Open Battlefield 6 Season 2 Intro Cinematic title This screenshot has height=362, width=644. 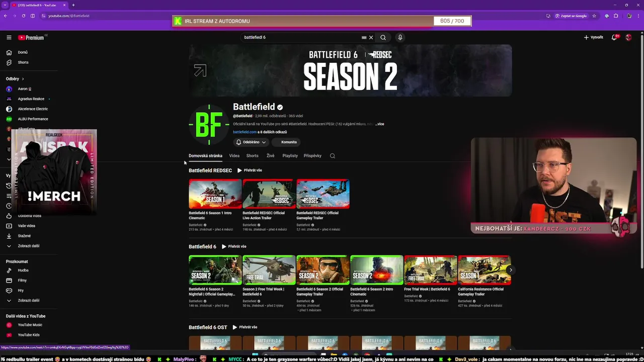(x=371, y=292)
